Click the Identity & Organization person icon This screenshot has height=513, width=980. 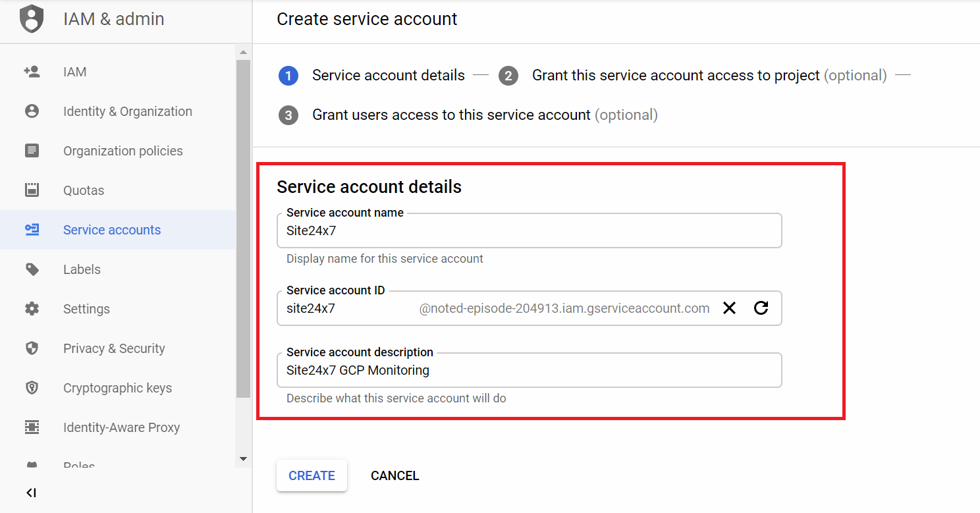coord(32,111)
